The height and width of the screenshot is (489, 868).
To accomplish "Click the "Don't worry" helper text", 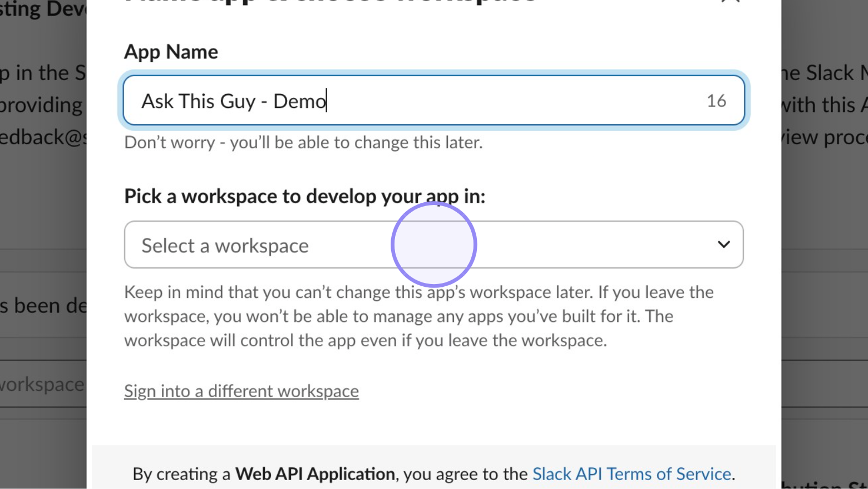I will (303, 143).
